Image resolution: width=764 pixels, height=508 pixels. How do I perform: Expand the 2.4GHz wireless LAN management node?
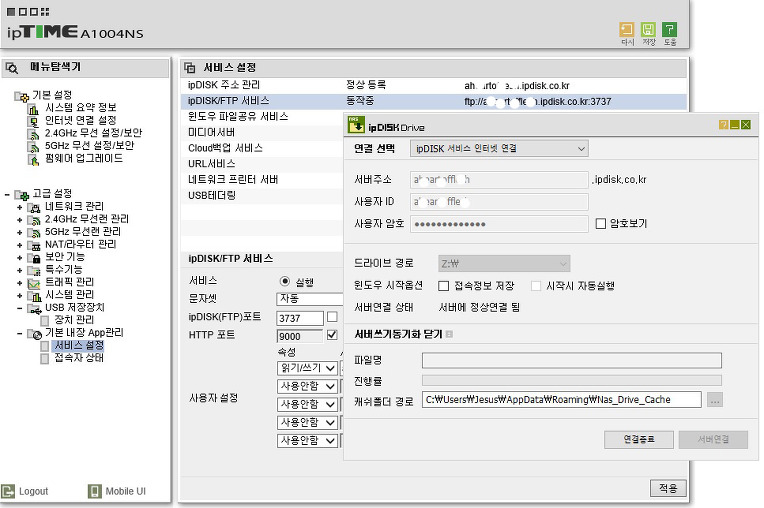point(19,220)
